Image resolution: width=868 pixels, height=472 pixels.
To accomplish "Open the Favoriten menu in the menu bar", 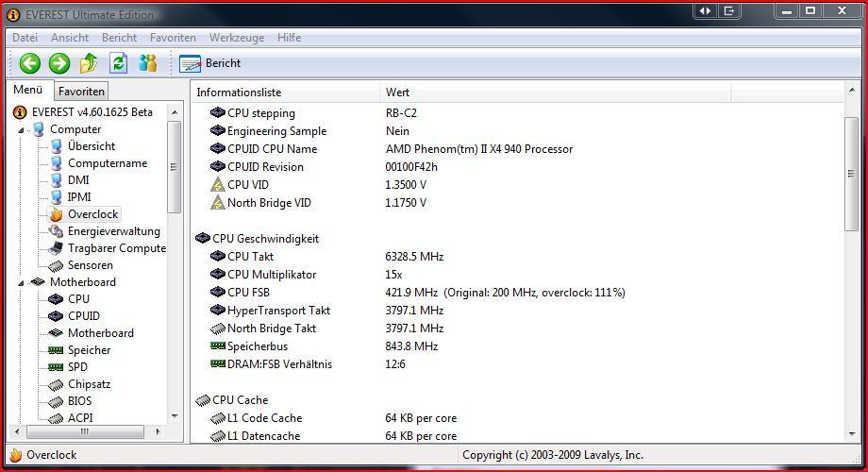I will pyautogui.click(x=173, y=38).
